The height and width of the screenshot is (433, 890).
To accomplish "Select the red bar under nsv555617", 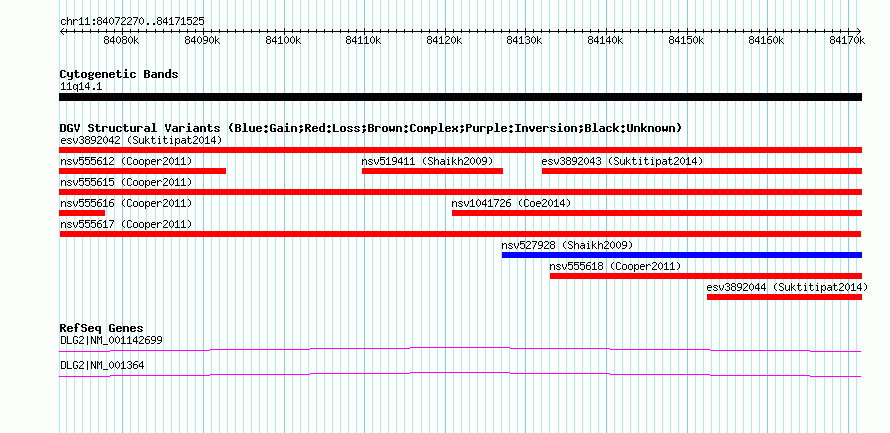I will coord(460,234).
